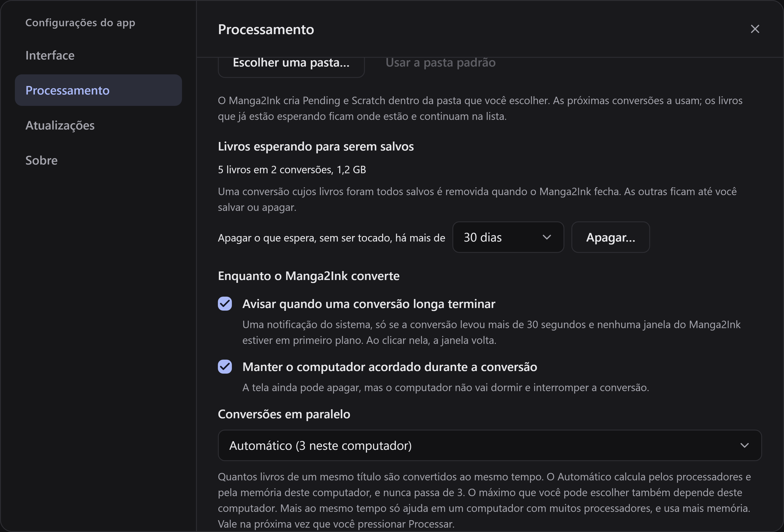Select the Processamento sidebar item
This screenshot has width=784, height=532.
point(98,90)
